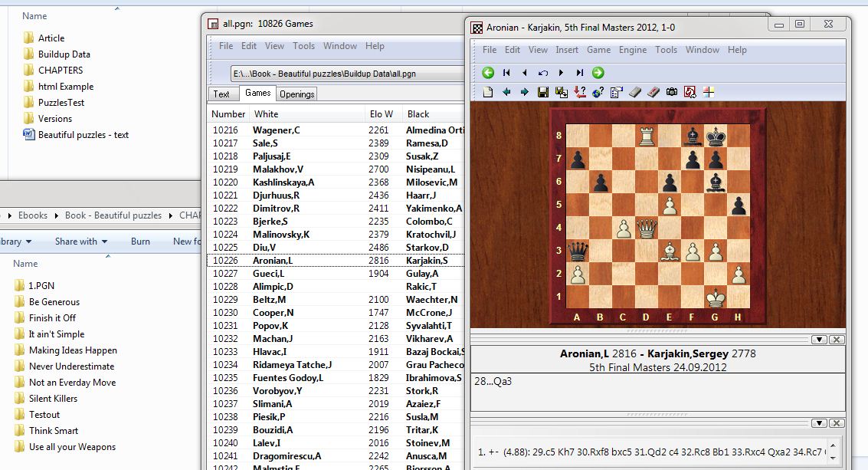Save the game with the floppy disk icon
868x470 pixels.
point(543,92)
